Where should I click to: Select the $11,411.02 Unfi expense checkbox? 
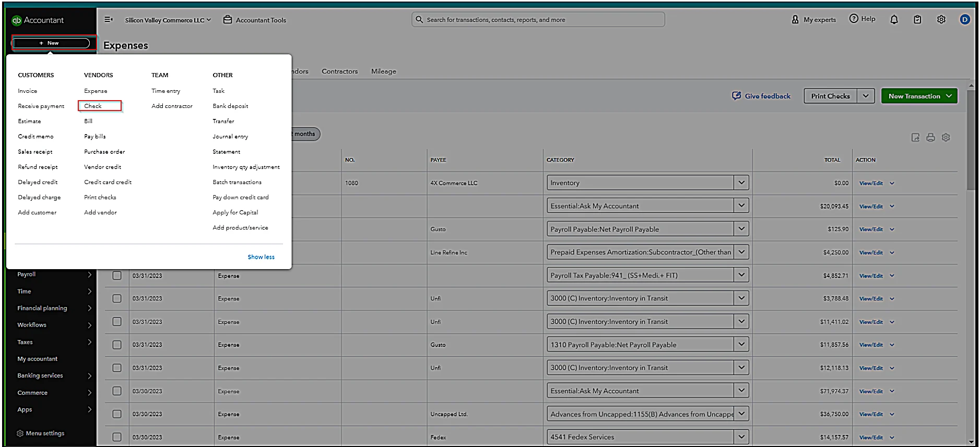point(117,322)
